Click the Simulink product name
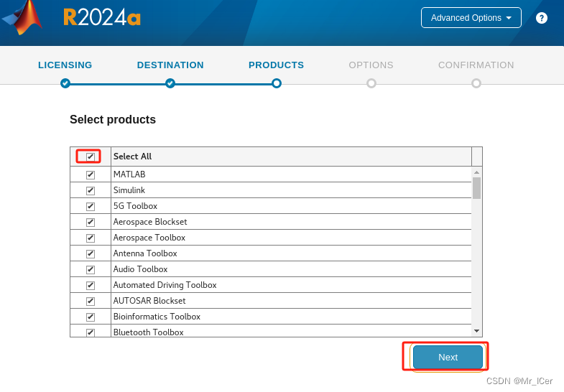The width and height of the screenshot is (564, 392). [129, 190]
